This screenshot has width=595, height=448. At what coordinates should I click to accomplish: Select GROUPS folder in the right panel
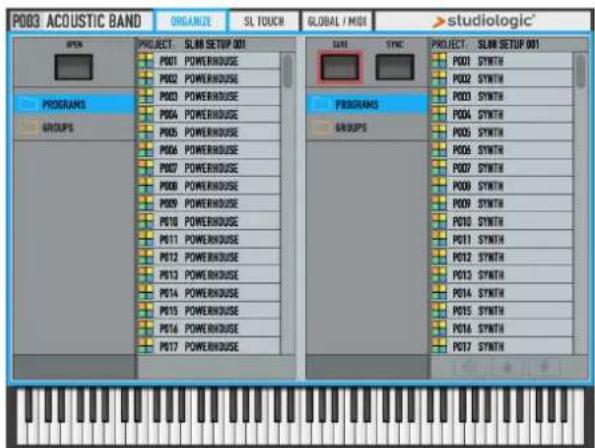367,128
